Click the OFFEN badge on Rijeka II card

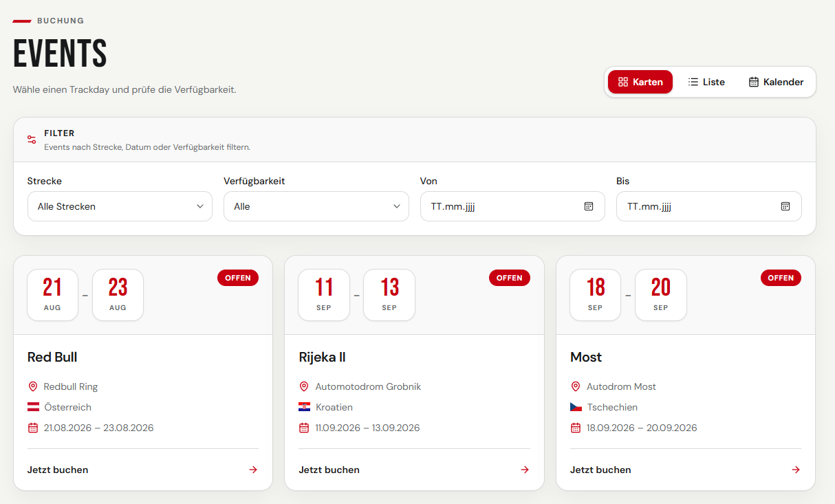pyautogui.click(x=510, y=278)
